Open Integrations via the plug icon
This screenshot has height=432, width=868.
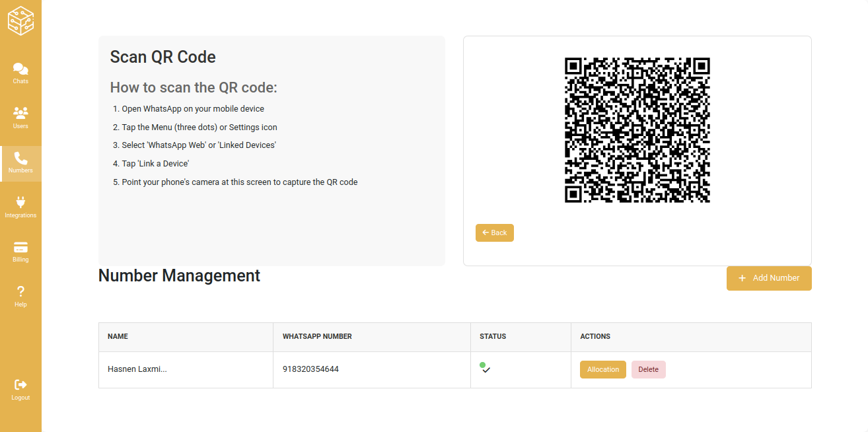tap(20, 202)
